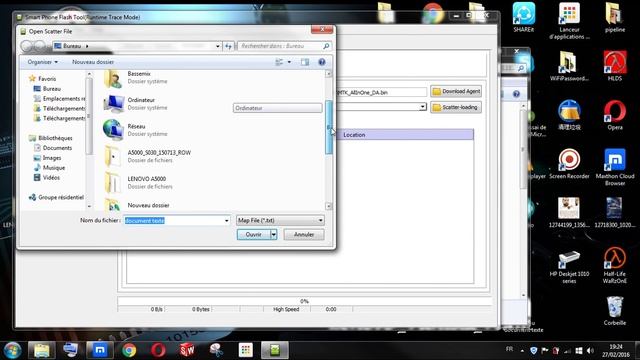Click the search magnifier icon

click(x=326, y=46)
